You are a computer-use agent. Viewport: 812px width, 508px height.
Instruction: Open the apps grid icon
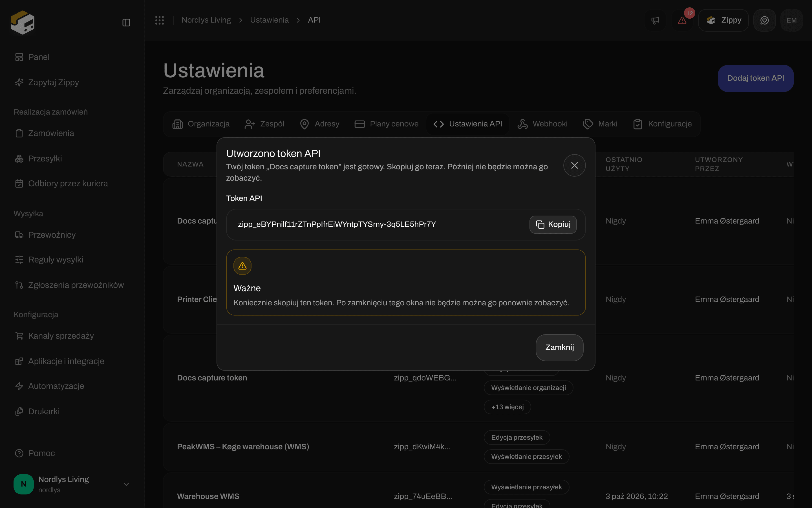(x=160, y=20)
